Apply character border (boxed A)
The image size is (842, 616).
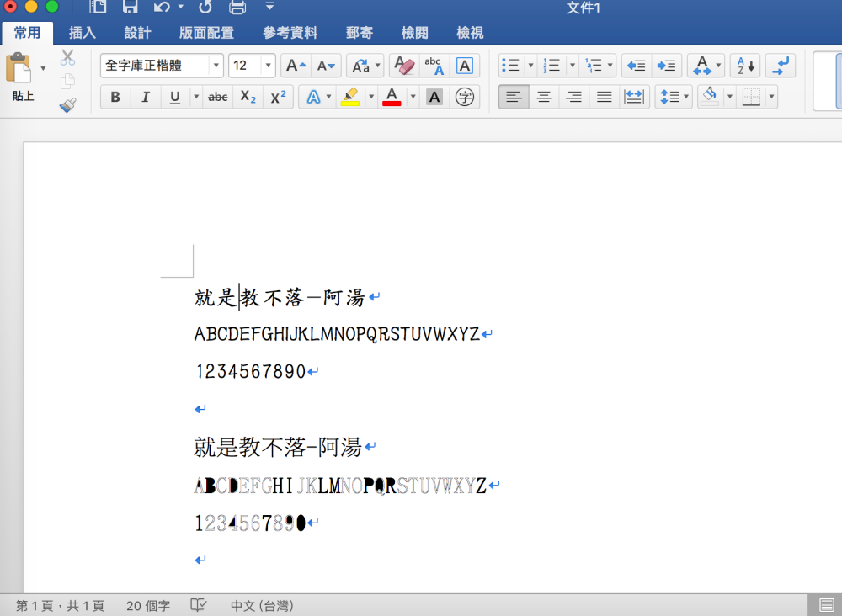[x=464, y=66]
